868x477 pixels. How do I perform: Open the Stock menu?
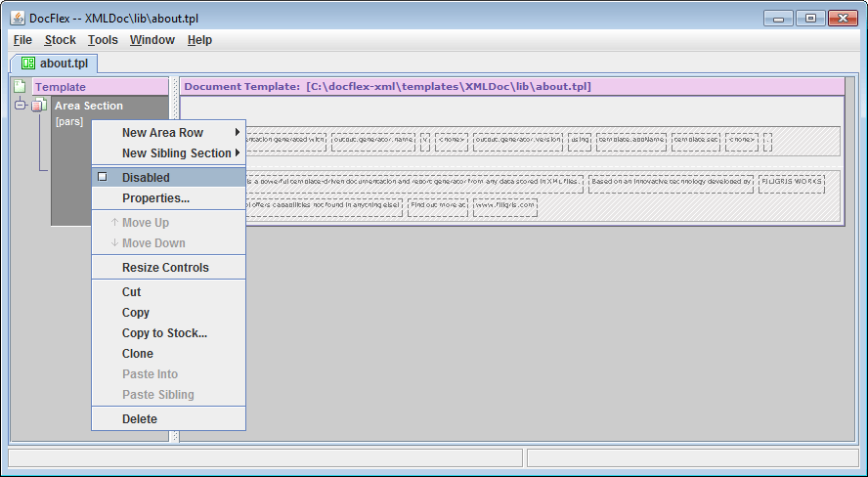[60, 40]
